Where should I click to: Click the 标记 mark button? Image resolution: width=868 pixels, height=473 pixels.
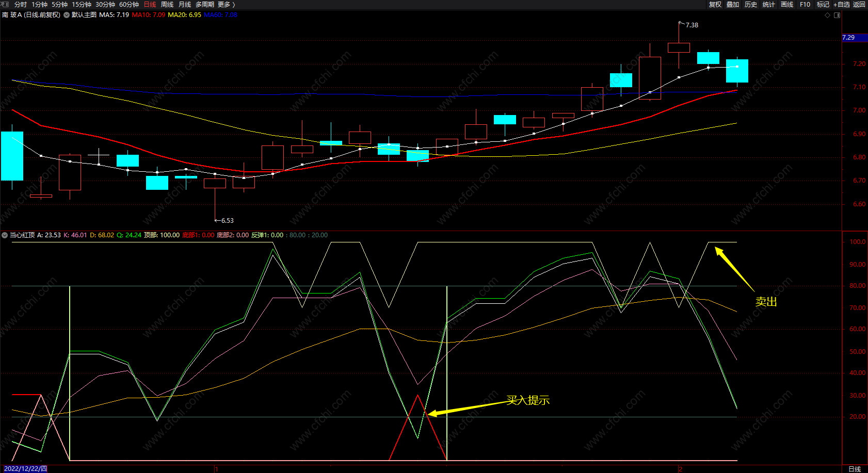(x=823, y=4)
